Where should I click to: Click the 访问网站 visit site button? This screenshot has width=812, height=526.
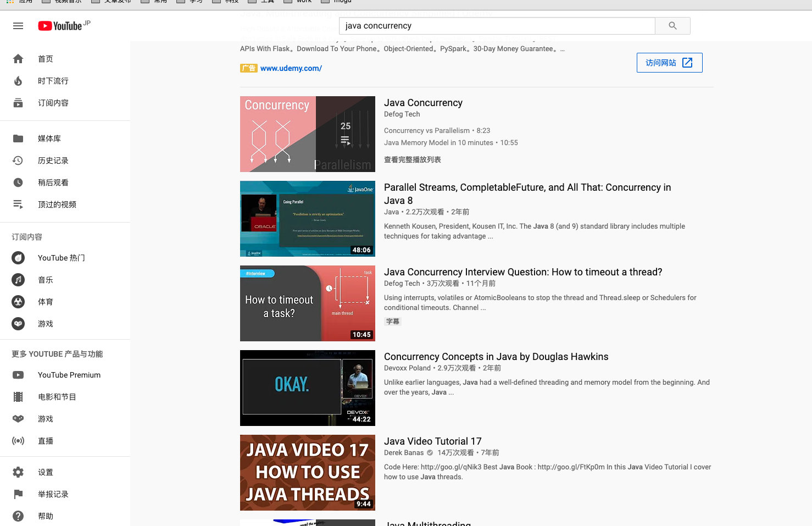click(x=669, y=63)
